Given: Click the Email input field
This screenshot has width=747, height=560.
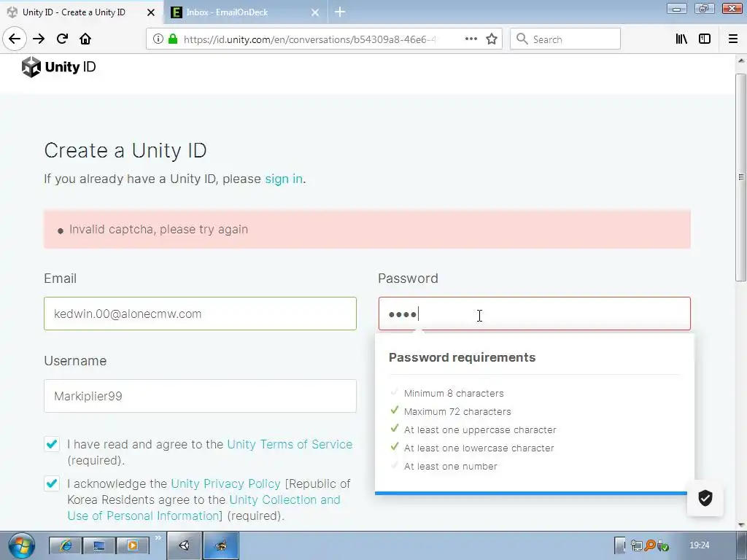Looking at the screenshot, I should (x=200, y=314).
